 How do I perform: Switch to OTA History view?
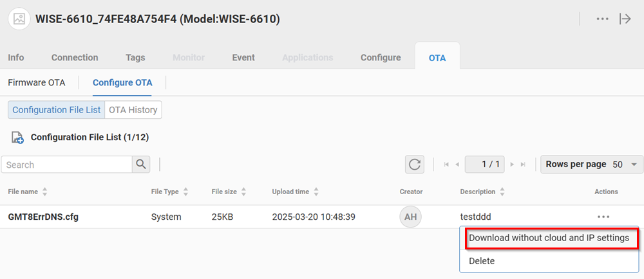(133, 110)
